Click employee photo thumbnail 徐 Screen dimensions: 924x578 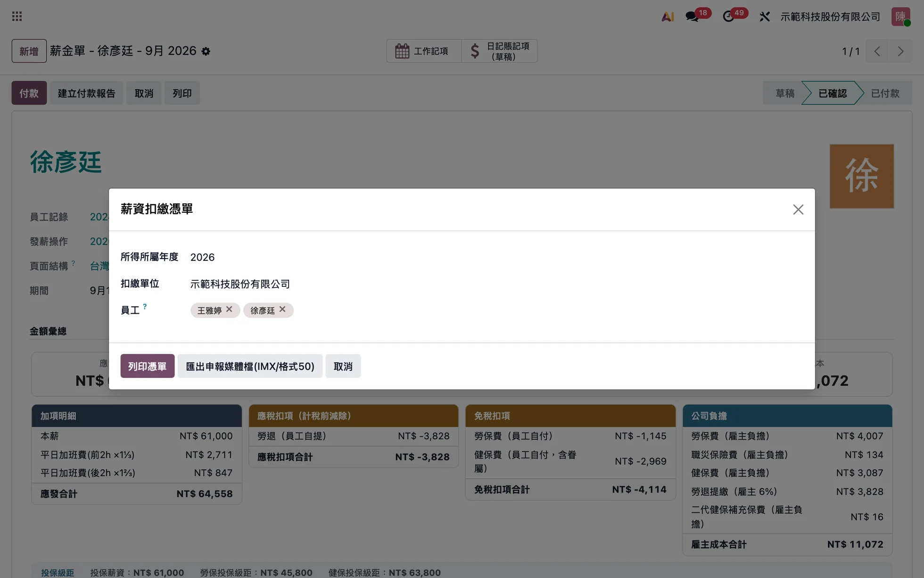861,176
